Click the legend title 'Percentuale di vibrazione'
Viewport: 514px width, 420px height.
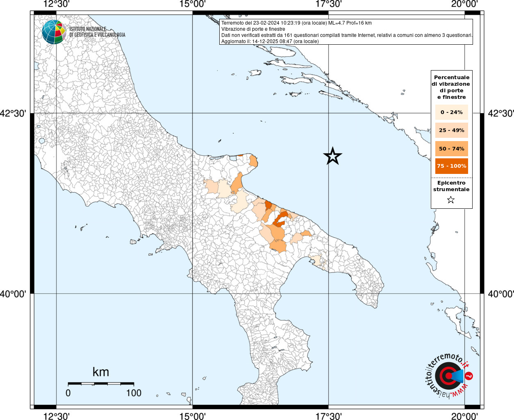coord(451,87)
